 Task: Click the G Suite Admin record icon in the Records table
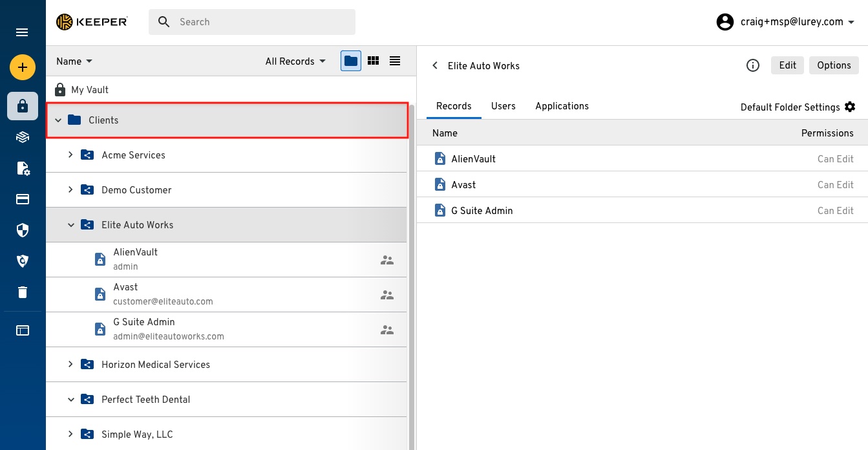point(439,210)
